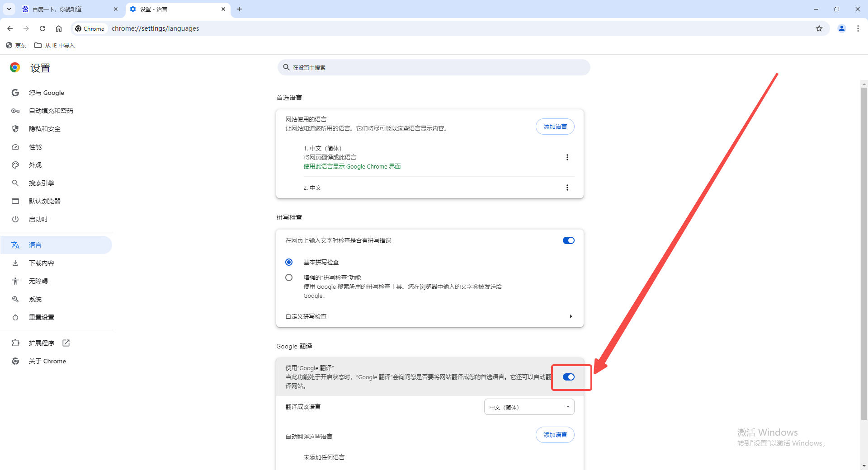Select the 设置 - 语言 tab

178,9
